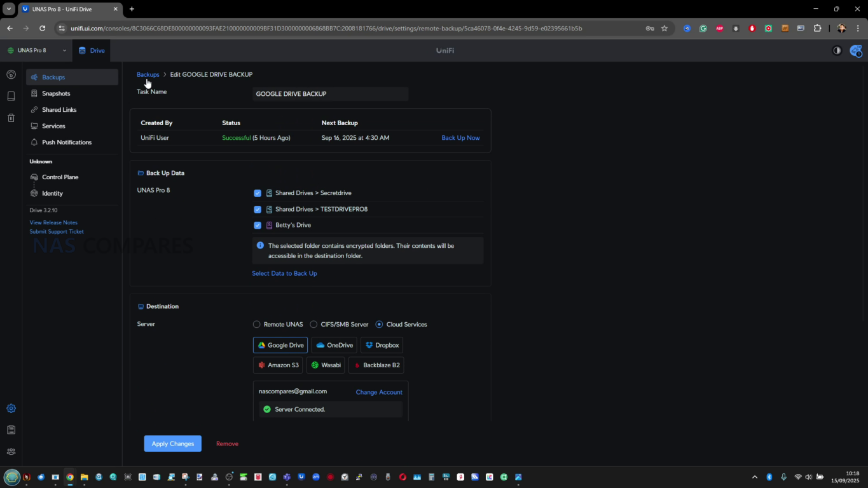Choose Google Drive cloud provider
Image resolution: width=868 pixels, height=488 pixels.
click(280, 345)
